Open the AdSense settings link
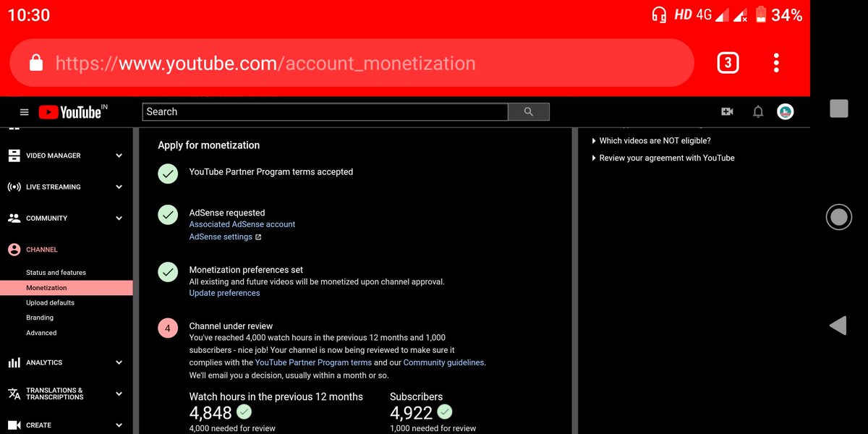The height and width of the screenshot is (434, 868). [221, 237]
